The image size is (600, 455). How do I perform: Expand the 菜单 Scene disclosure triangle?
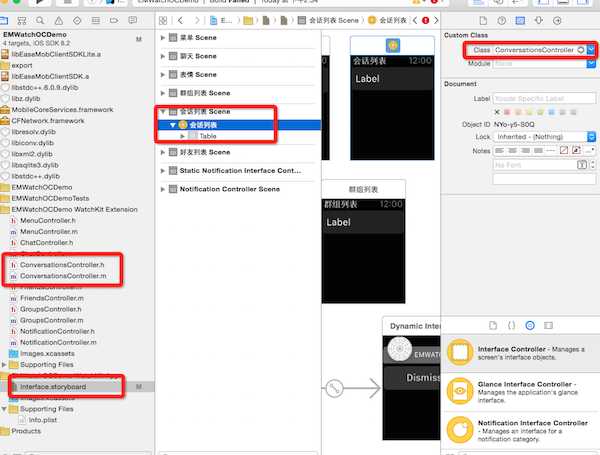tap(163, 38)
